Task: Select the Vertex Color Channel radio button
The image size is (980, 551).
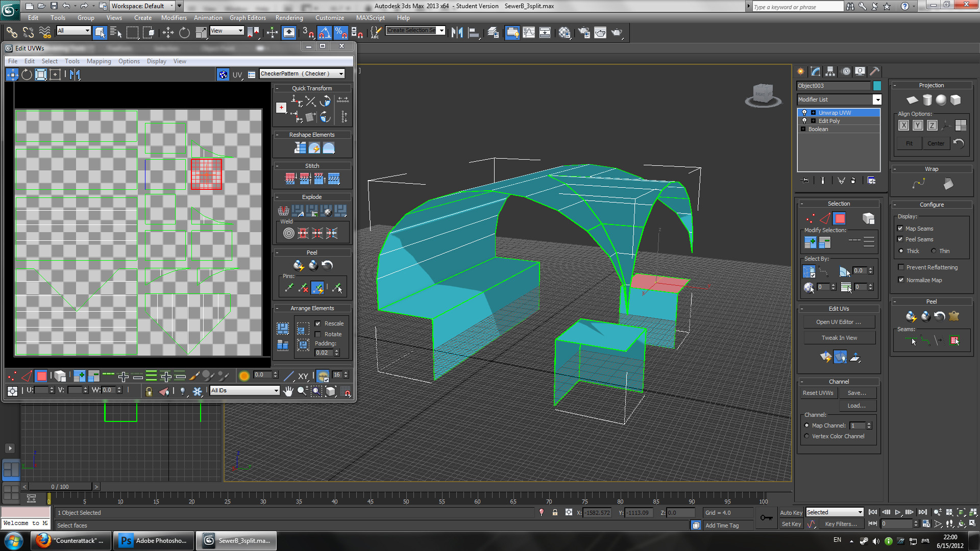Action: pos(807,436)
